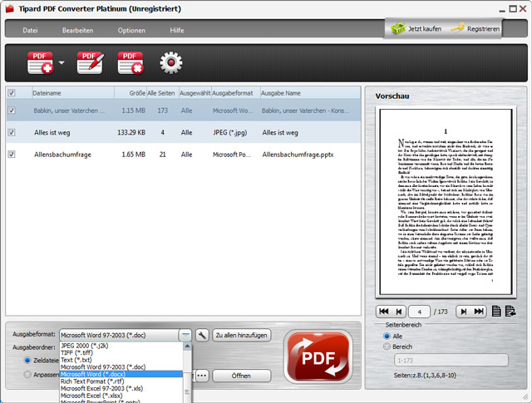Viewport: 532px width, 403px height.
Task: Choose JPEG 2000 (*.j2k) from the list
Action: point(121,346)
